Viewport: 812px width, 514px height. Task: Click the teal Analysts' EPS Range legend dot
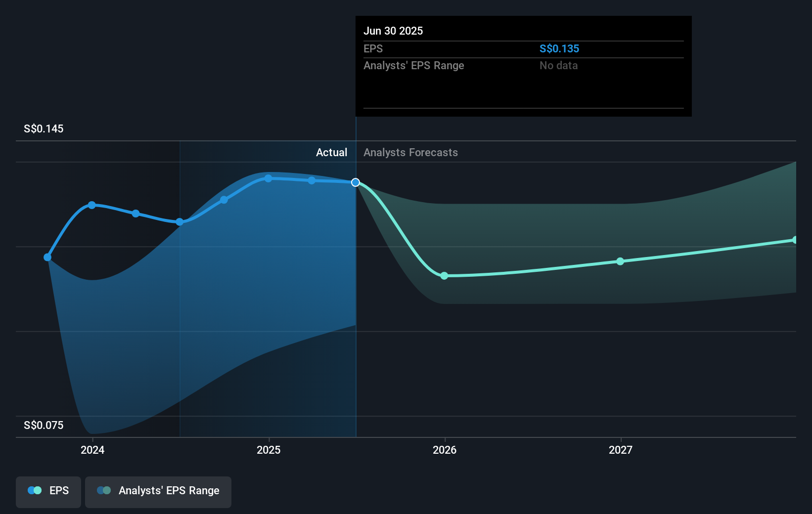[x=104, y=490]
